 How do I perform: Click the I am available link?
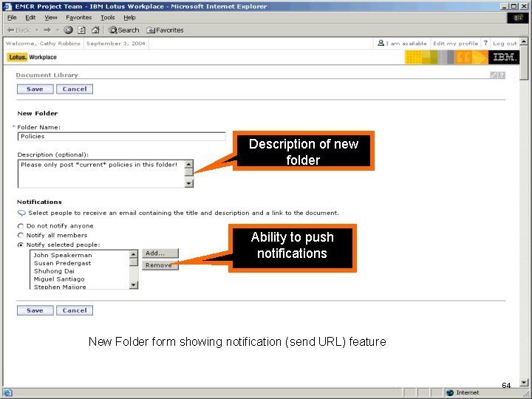pos(406,44)
